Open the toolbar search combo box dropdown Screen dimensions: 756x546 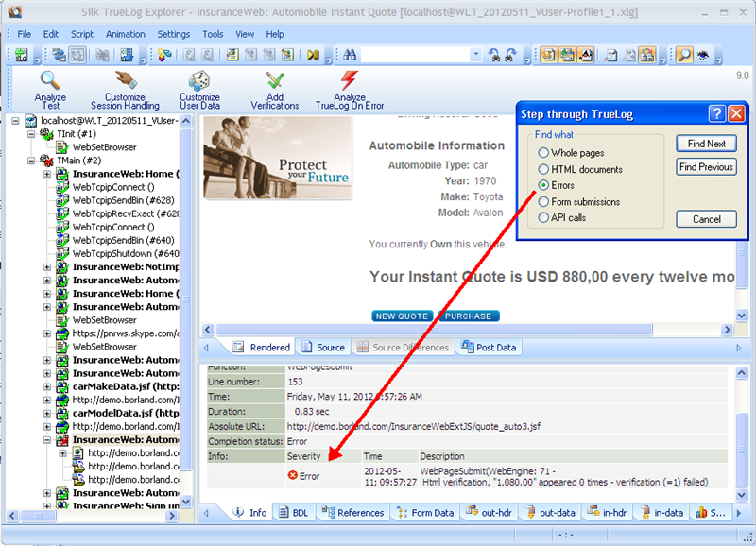click(x=475, y=56)
